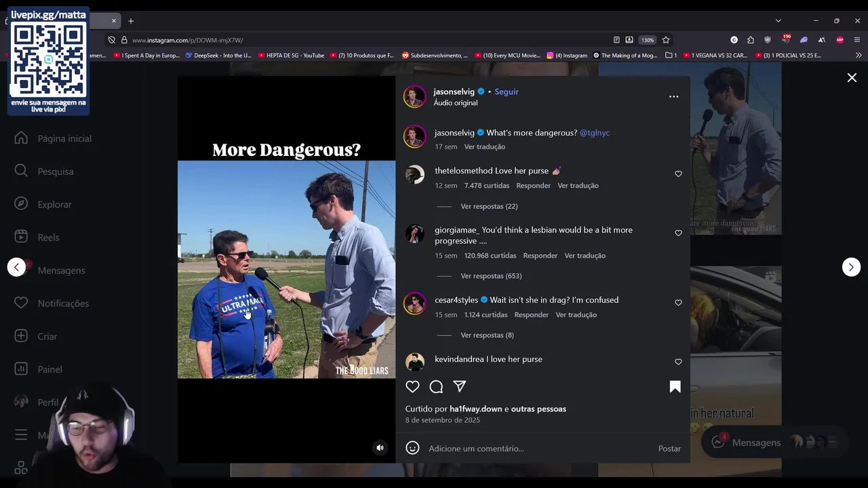Open floating Mensagens chat button
868x488 pixels.
pos(774,443)
